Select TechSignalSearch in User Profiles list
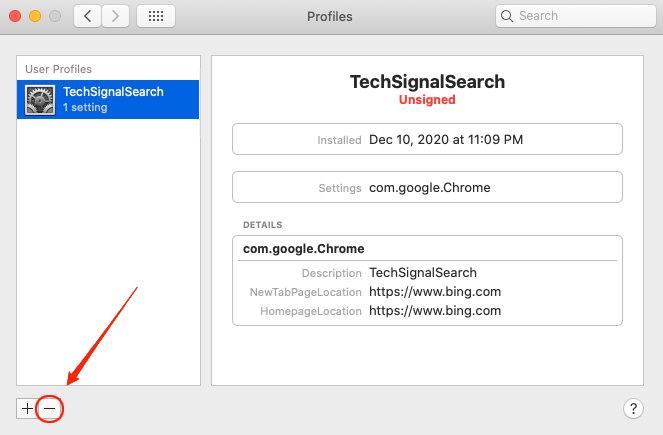This screenshot has width=663, height=435. pyautogui.click(x=113, y=99)
